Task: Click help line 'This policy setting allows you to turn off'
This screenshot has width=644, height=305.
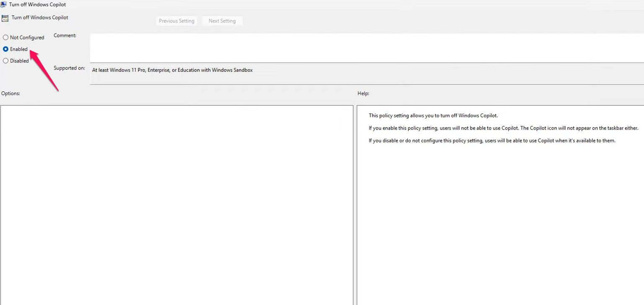Action: point(433,116)
